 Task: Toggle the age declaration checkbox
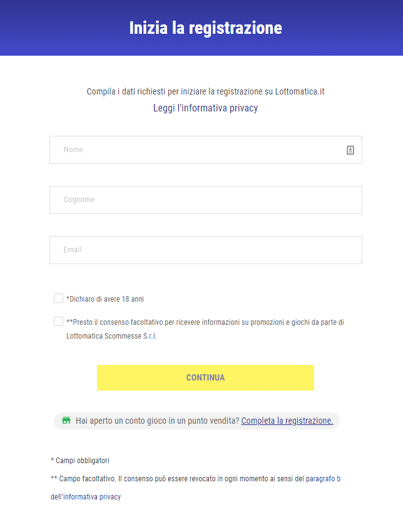58,299
